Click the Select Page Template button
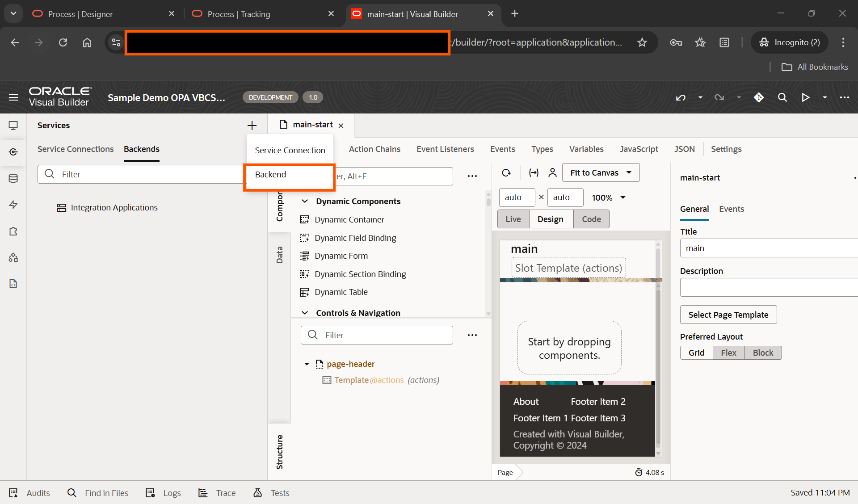Viewport: 858px width, 504px height. pyautogui.click(x=728, y=315)
